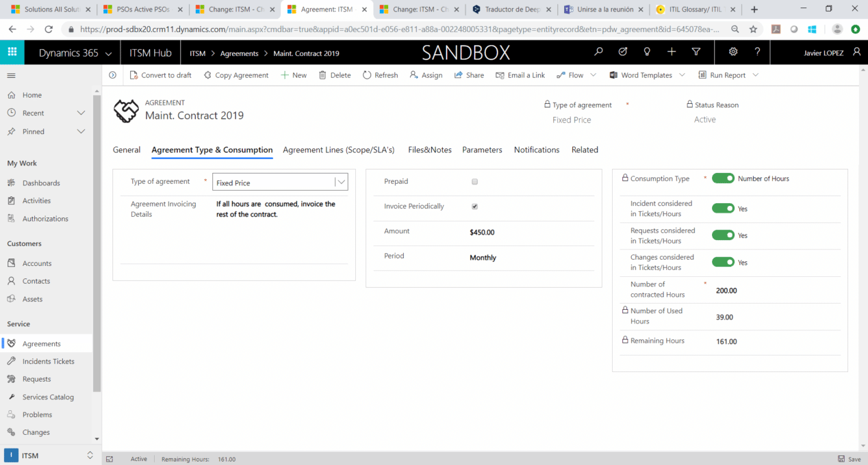
Task: Expand the Recent list chevron
Action: 81,113
